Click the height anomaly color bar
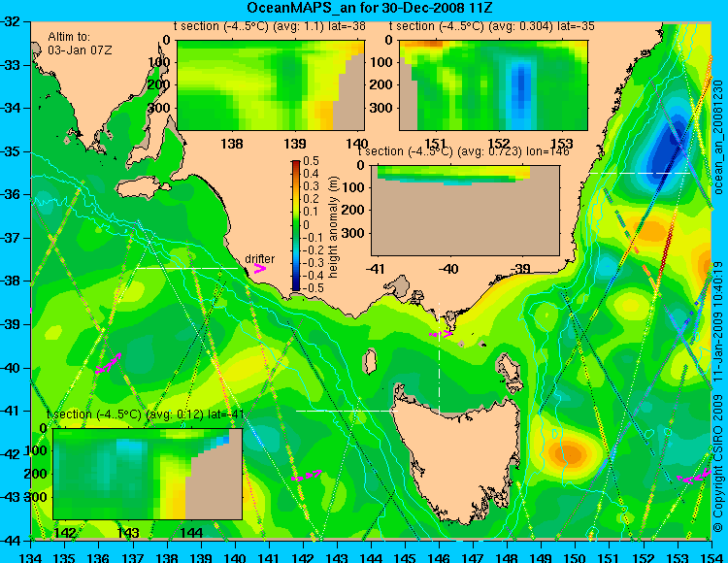728x563 pixels. pyautogui.click(x=296, y=225)
